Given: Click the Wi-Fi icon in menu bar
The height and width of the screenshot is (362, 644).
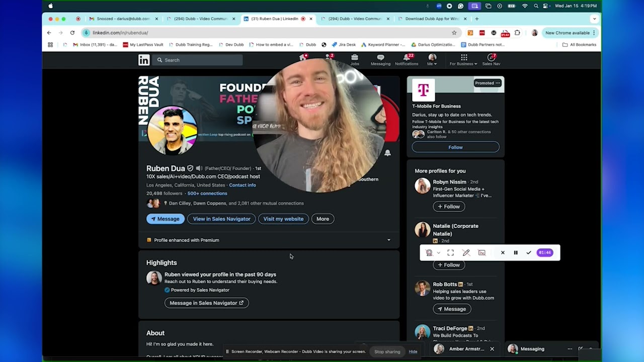Looking at the screenshot, I should pos(525,6).
